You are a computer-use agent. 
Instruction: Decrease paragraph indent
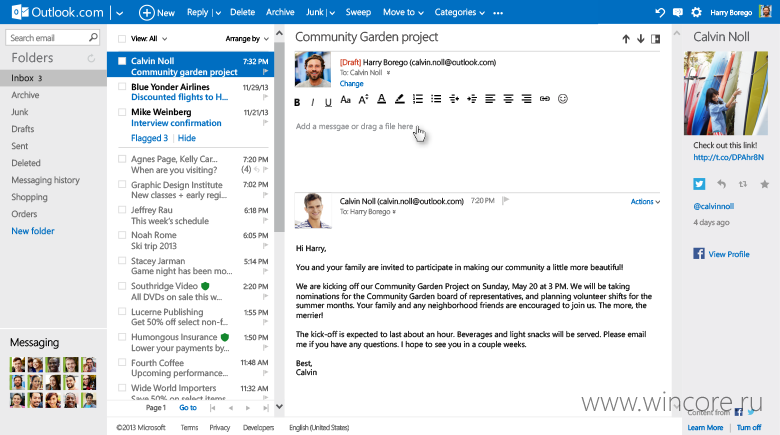coord(454,99)
